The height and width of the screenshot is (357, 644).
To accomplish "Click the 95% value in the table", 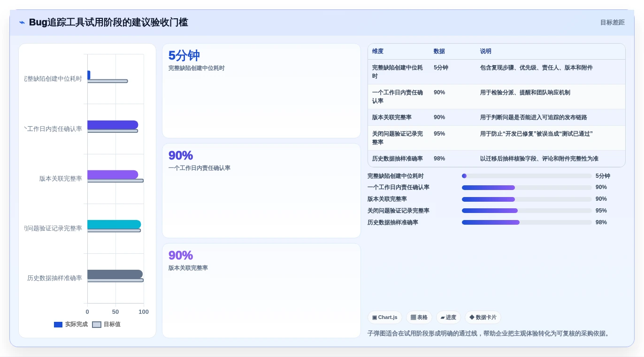I will pos(439,134).
